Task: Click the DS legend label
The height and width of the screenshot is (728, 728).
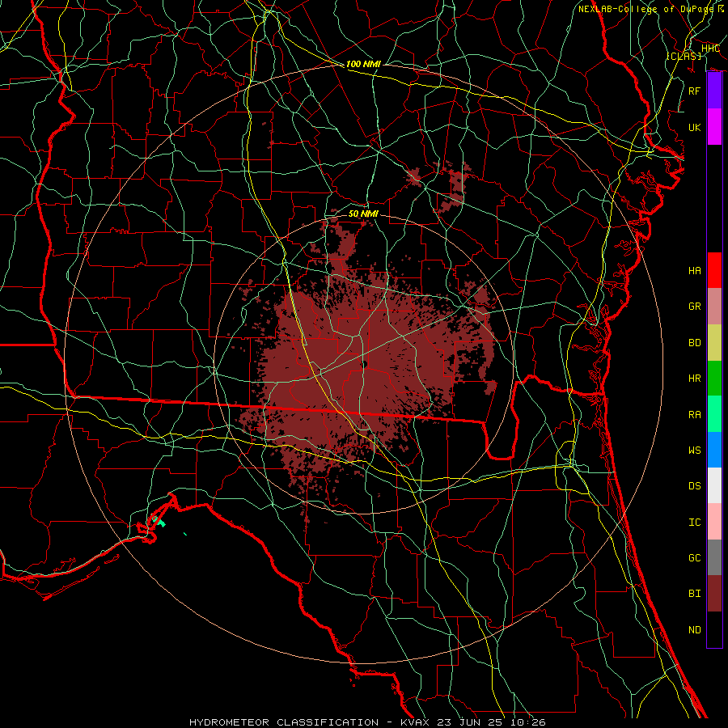Action: pos(695,486)
